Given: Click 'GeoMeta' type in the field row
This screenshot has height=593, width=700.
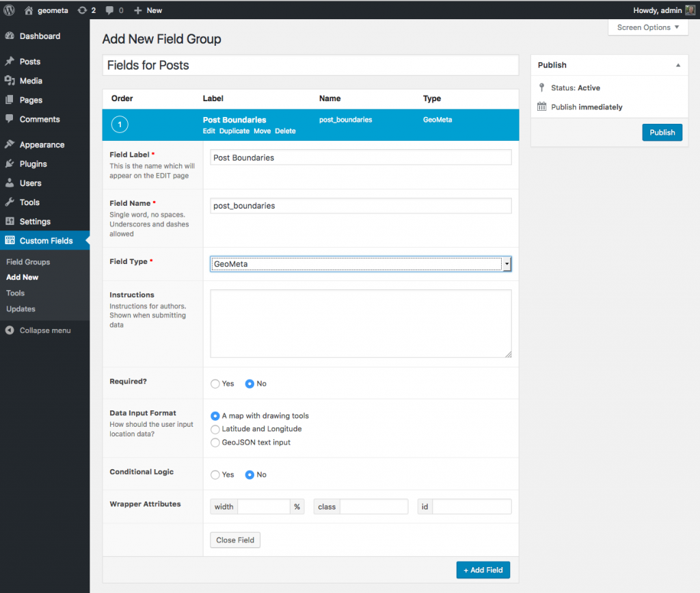Looking at the screenshot, I should [x=437, y=120].
